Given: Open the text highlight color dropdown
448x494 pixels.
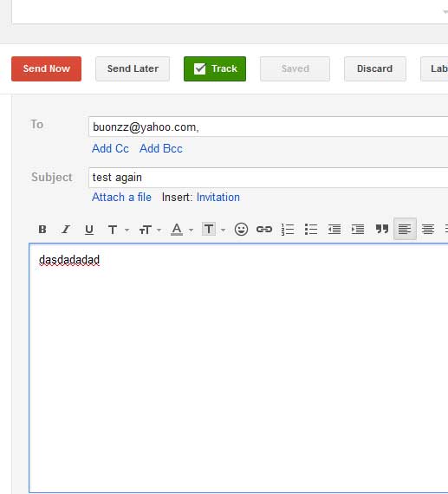Looking at the screenshot, I should coord(214,229).
